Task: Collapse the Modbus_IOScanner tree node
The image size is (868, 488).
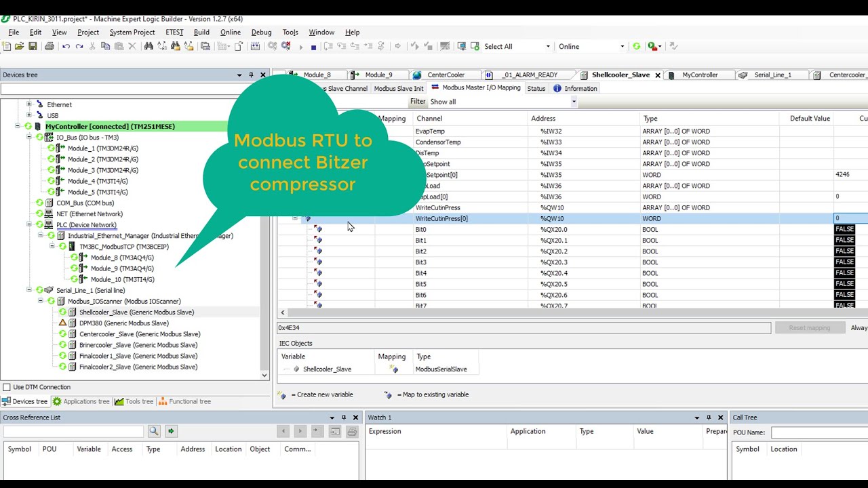Action: tap(41, 301)
